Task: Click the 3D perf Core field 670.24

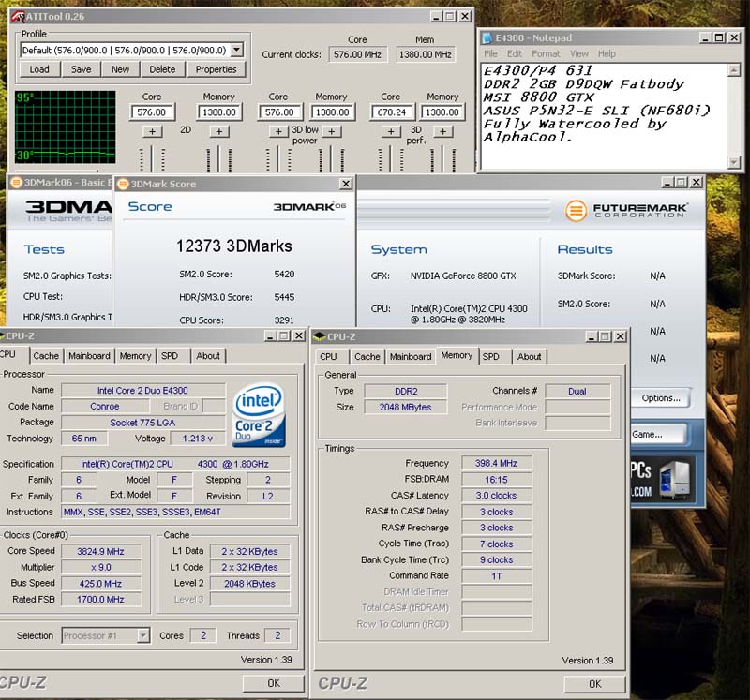Action: (x=391, y=112)
